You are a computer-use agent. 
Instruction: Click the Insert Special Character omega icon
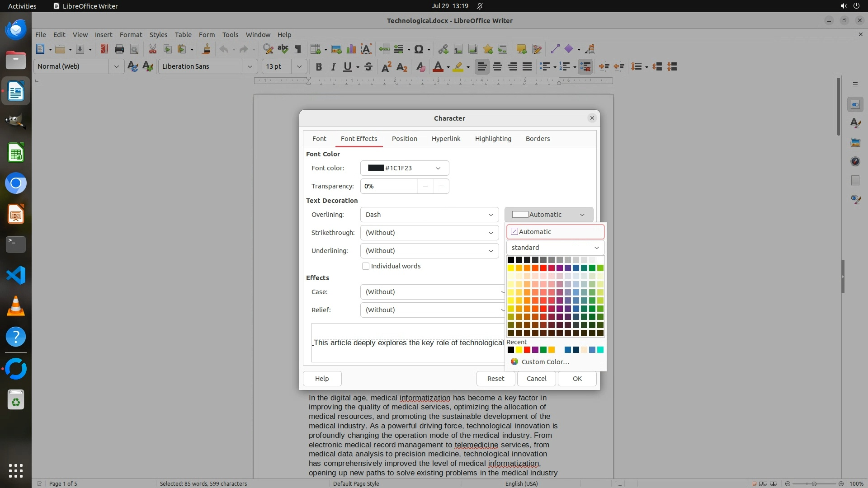(x=419, y=49)
